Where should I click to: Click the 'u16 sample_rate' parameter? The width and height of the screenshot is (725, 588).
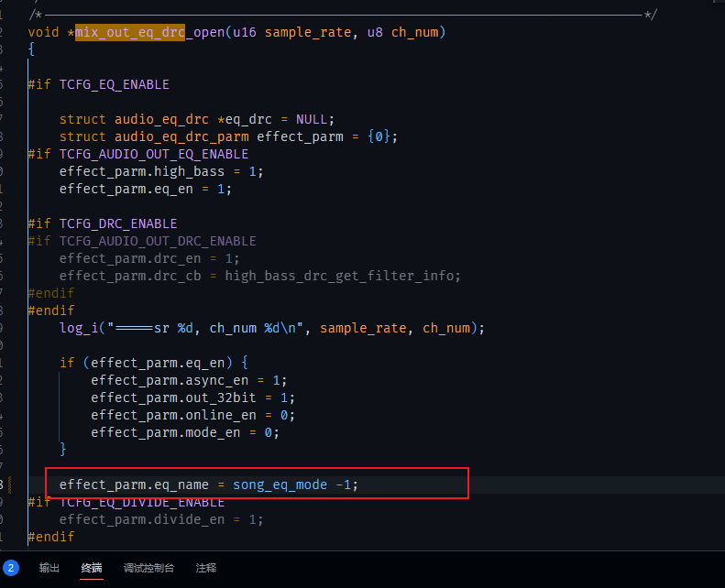tap(291, 32)
